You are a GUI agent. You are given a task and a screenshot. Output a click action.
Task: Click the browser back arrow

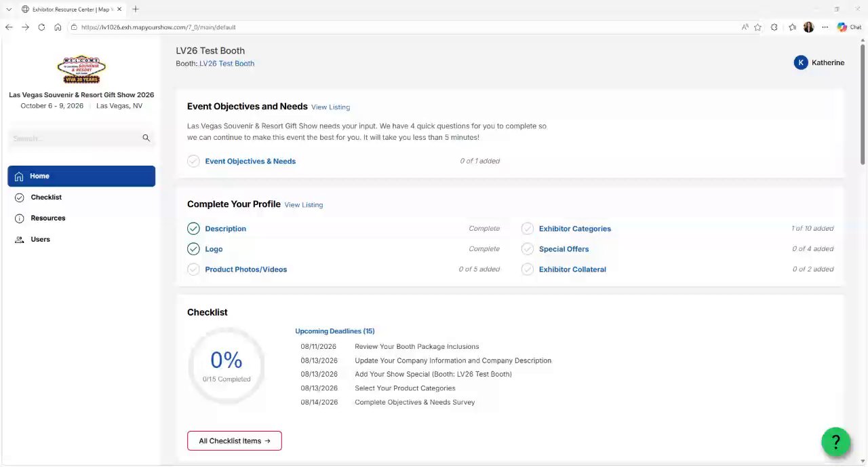click(9, 27)
